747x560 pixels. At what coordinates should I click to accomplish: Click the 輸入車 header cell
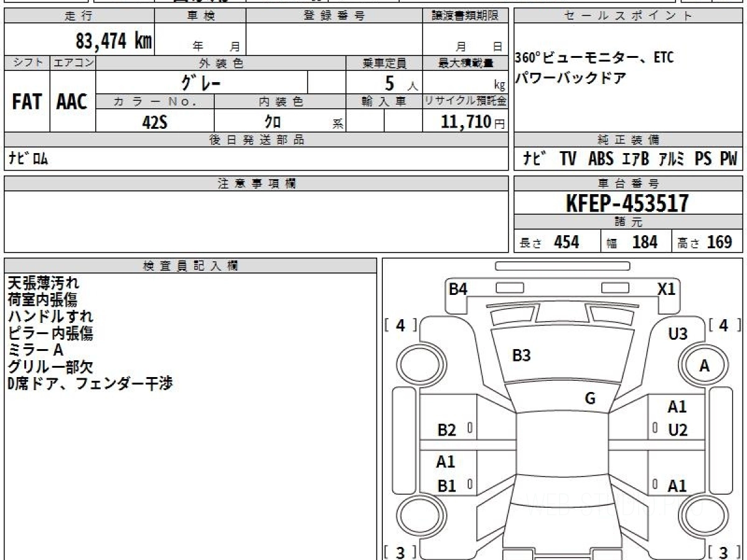[384, 101]
